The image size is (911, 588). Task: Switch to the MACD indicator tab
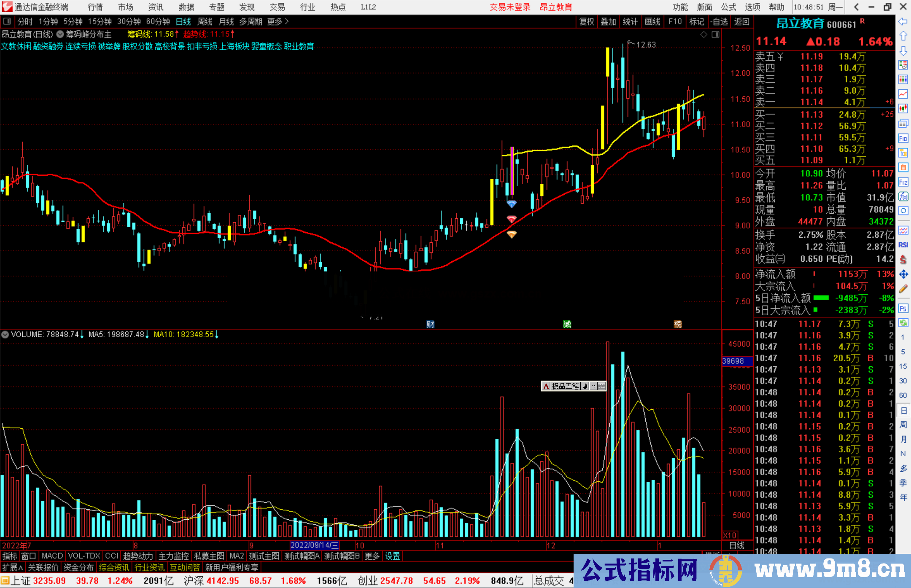[52, 556]
